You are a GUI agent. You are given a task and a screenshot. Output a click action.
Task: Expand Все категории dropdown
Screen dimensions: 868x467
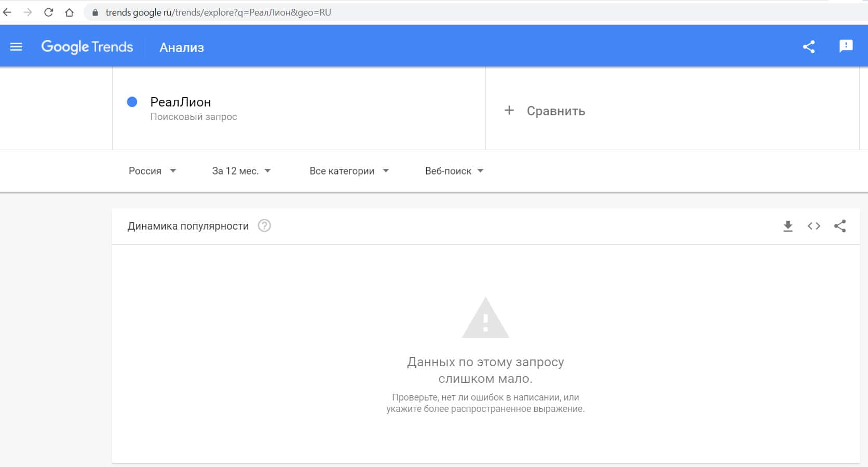click(349, 171)
